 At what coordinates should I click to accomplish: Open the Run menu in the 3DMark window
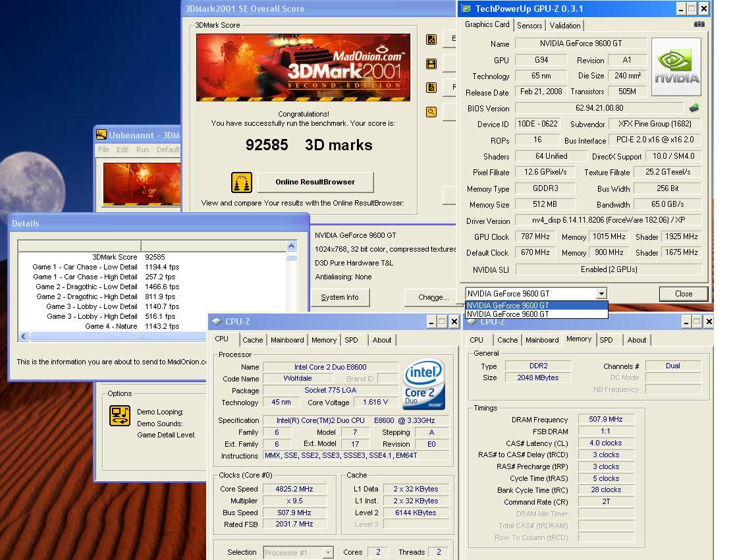tap(142, 150)
